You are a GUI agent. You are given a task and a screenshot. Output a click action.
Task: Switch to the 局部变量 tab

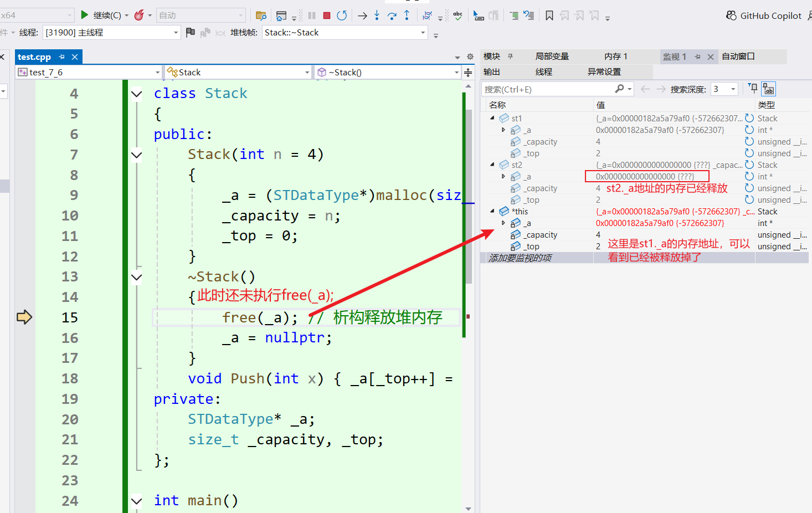(x=552, y=57)
